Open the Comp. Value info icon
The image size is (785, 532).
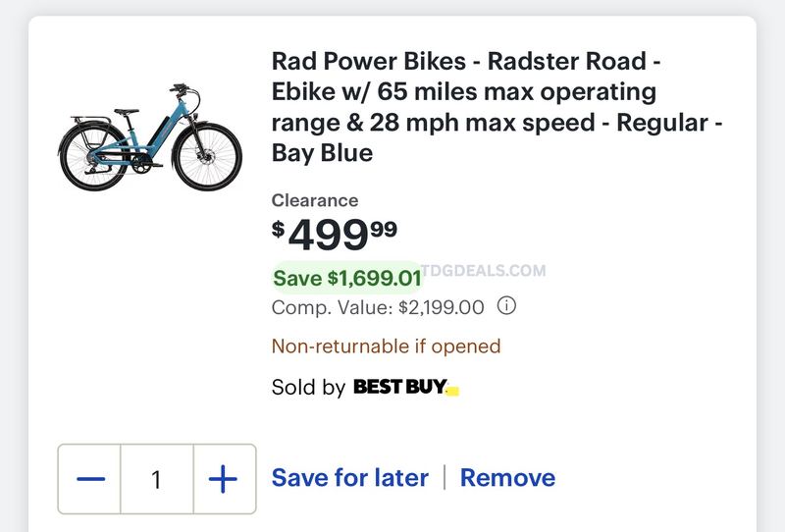tap(506, 305)
